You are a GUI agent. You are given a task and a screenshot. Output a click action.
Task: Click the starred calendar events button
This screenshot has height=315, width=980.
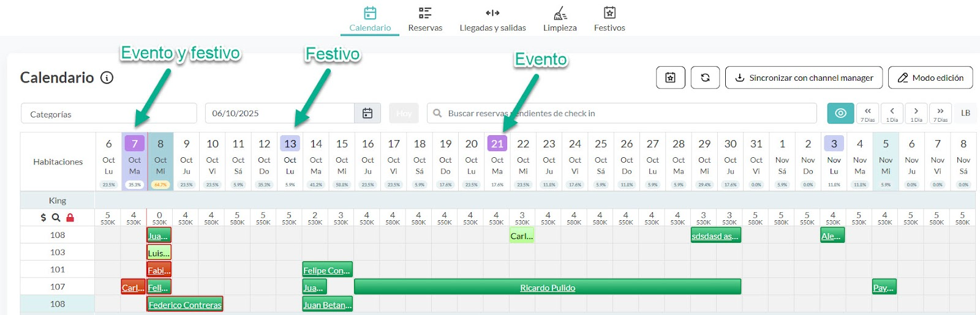pos(671,78)
